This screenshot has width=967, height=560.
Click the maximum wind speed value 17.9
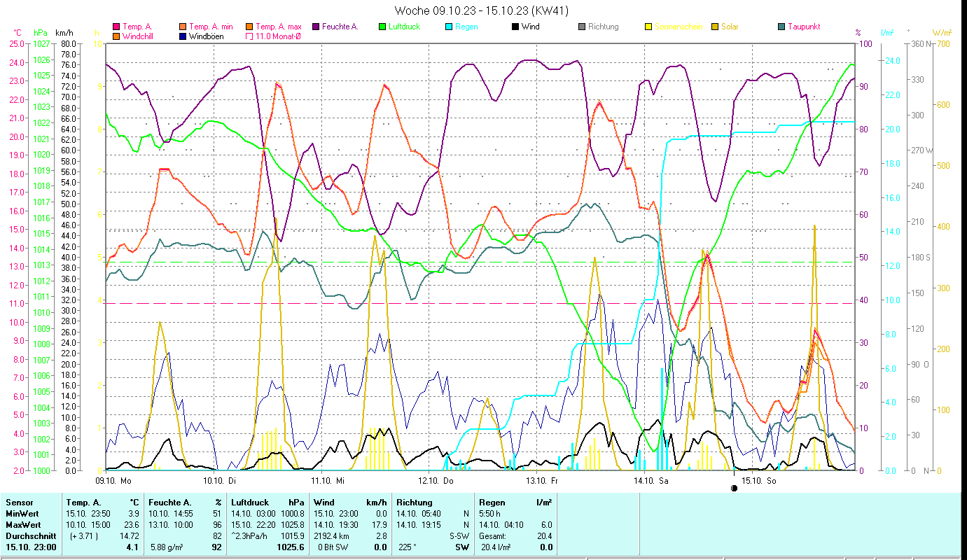[x=379, y=524]
